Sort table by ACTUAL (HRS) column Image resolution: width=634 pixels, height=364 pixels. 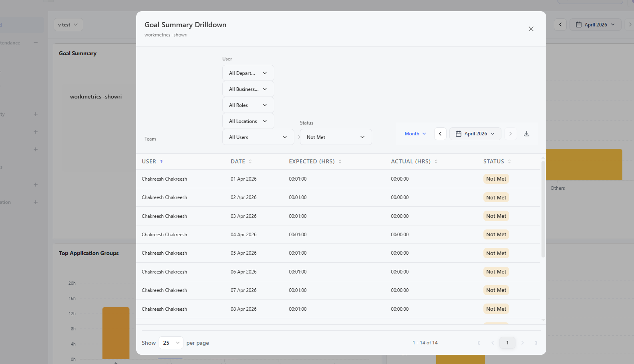(x=414, y=161)
